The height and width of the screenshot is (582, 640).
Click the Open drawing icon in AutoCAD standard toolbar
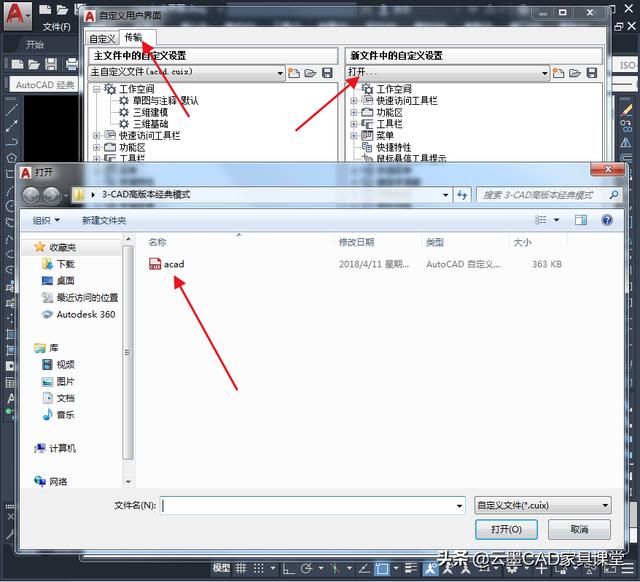[x=34, y=64]
